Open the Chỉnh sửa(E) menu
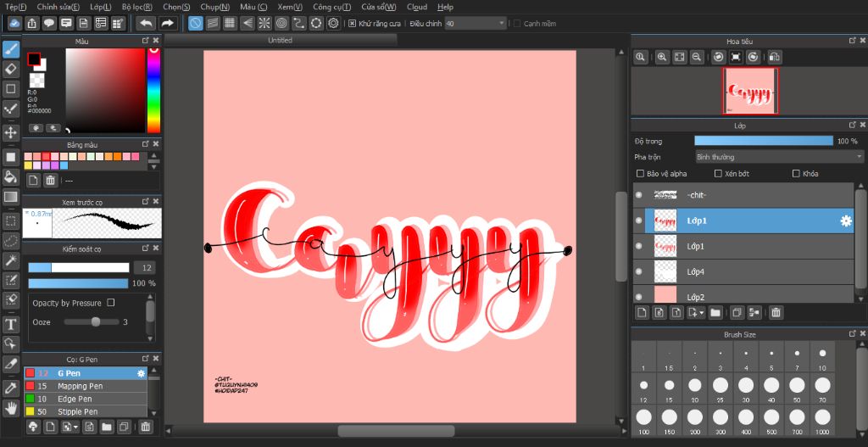This screenshot has height=447, width=868. pos(58,7)
